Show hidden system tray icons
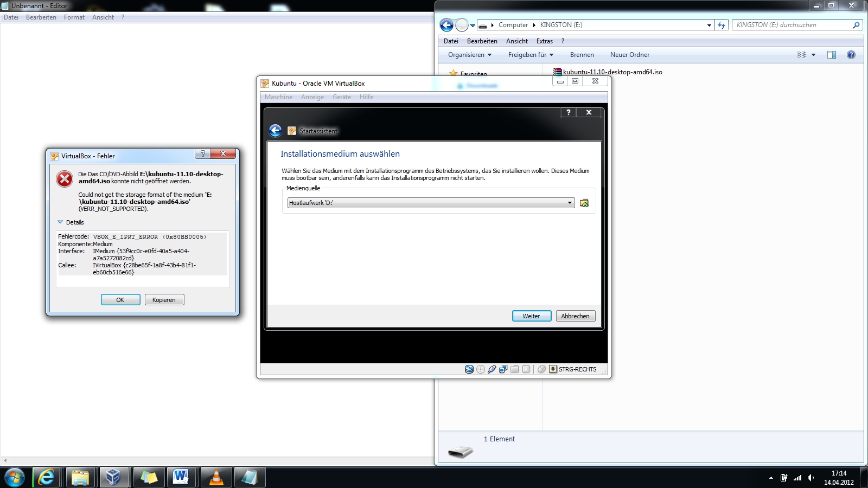This screenshot has width=868, height=488. point(771,478)
